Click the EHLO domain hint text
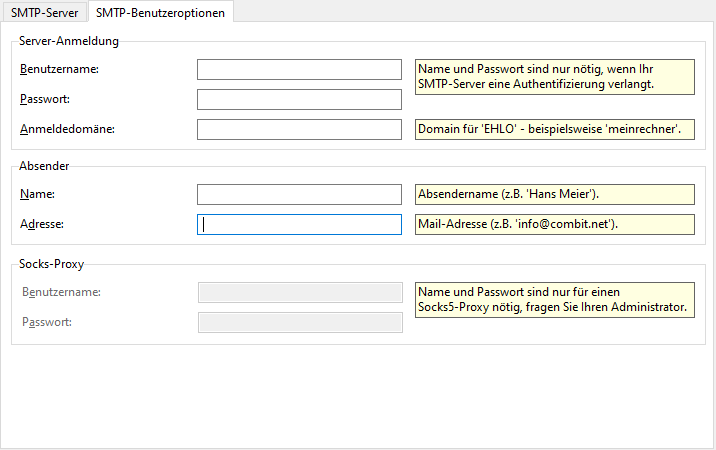 coord(554,129)
